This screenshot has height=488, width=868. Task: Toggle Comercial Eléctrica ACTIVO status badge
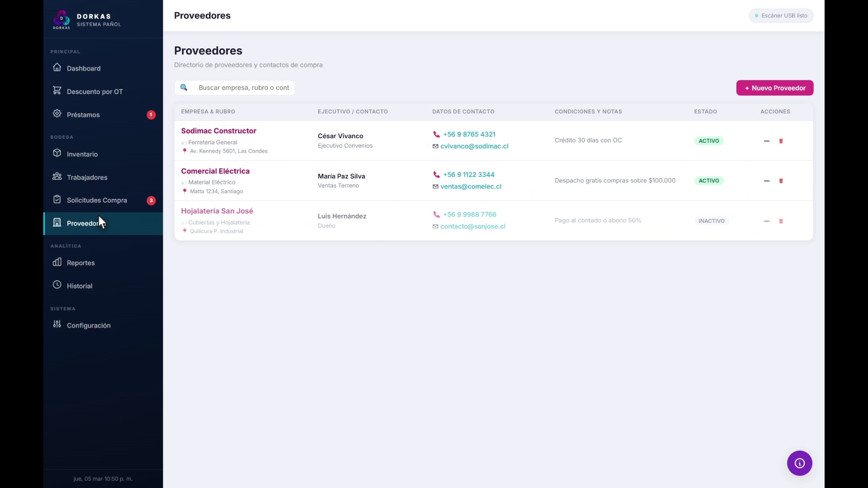click(708, 181)
